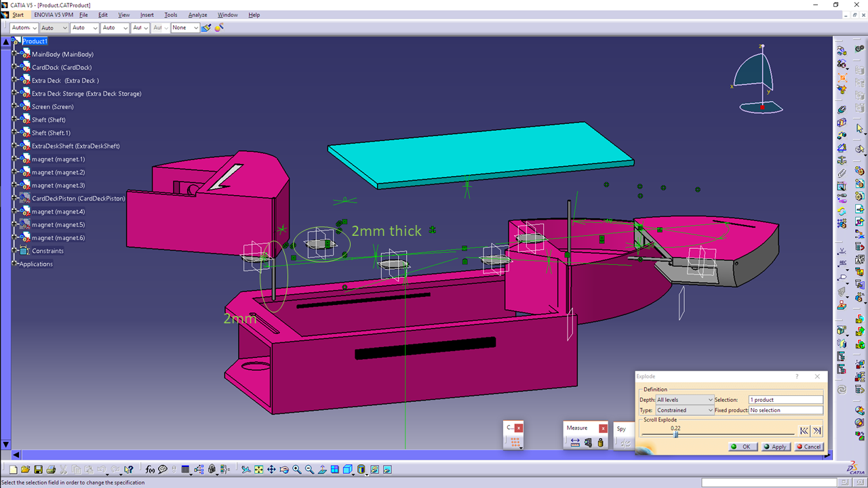Open the Depth 'All levels' dropdown
The width and height of the screenshot is (868, 488).
coord(685,400)
